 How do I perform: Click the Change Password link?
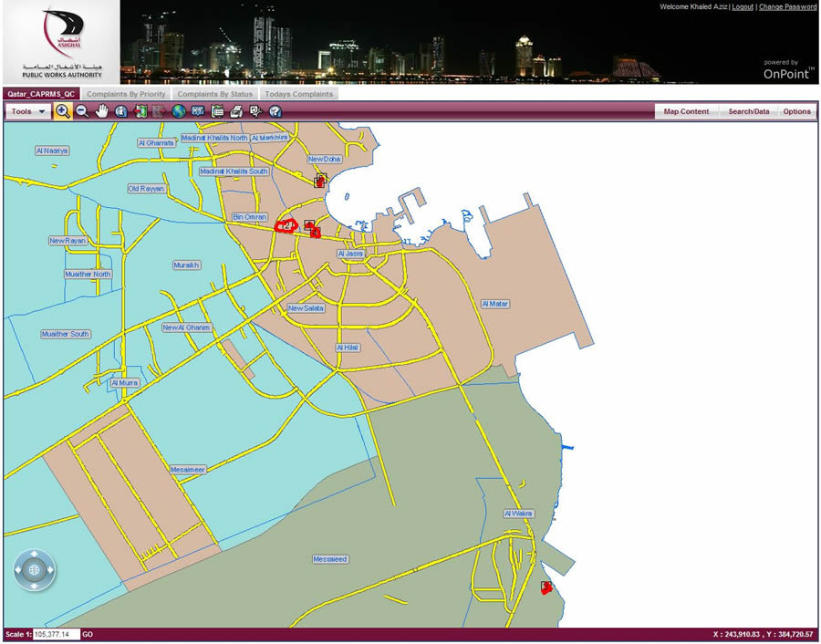coord(787,6)
